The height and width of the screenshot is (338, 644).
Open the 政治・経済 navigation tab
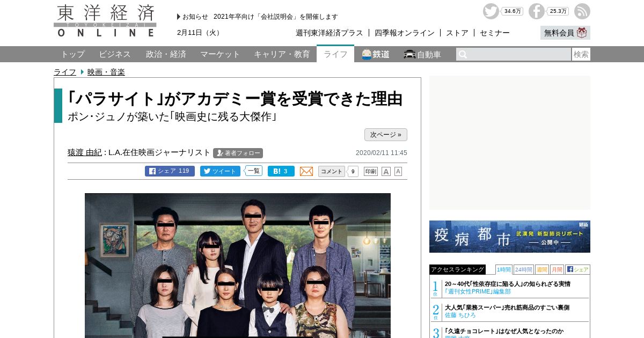coord(166,54)
